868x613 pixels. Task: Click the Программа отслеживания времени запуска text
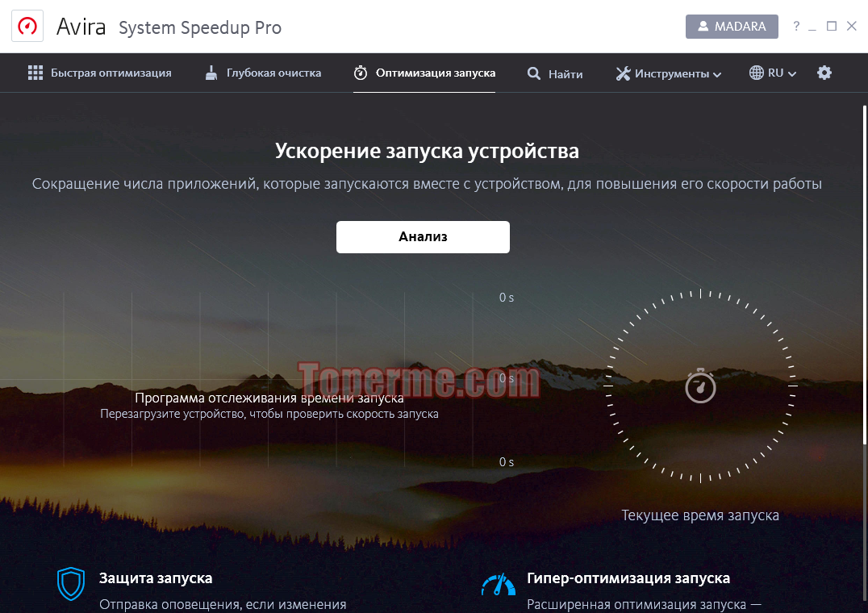pyautogui.click(x=269, y=398)
